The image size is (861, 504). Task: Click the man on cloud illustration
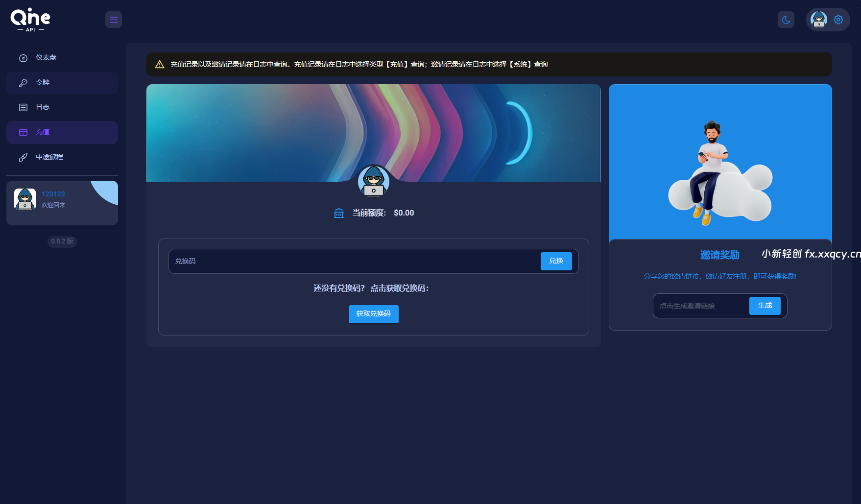720,174
